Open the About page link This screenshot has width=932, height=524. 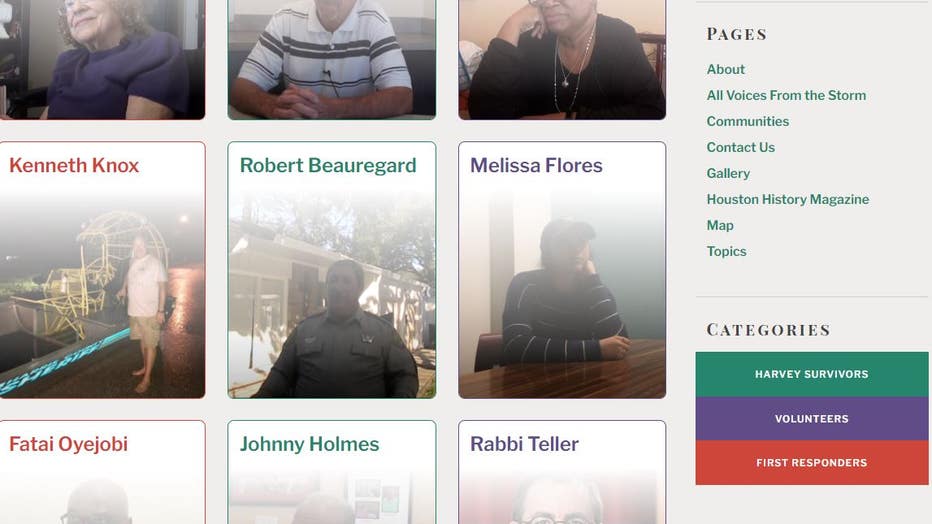(725, 70)
